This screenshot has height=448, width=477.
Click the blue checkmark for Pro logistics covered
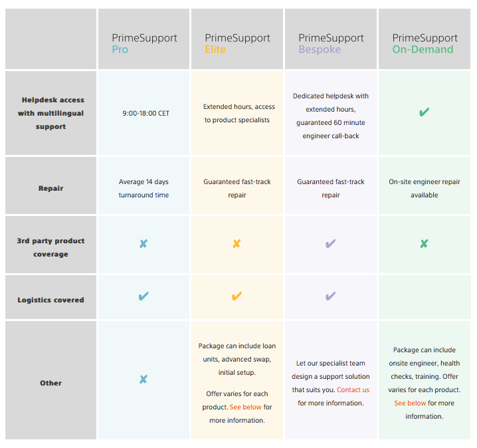click(x=143, y=296)
